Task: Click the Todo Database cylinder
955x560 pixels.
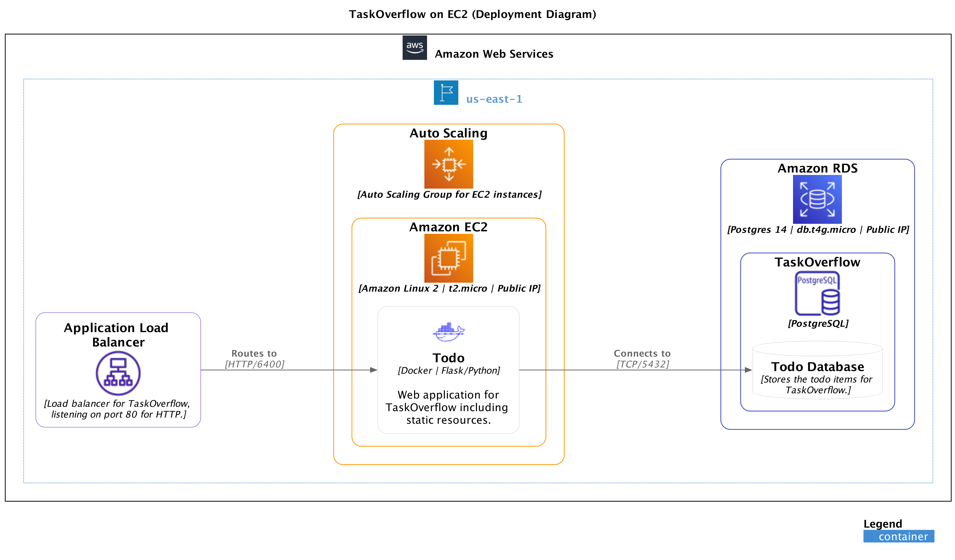Action: [x=817, y=370]
